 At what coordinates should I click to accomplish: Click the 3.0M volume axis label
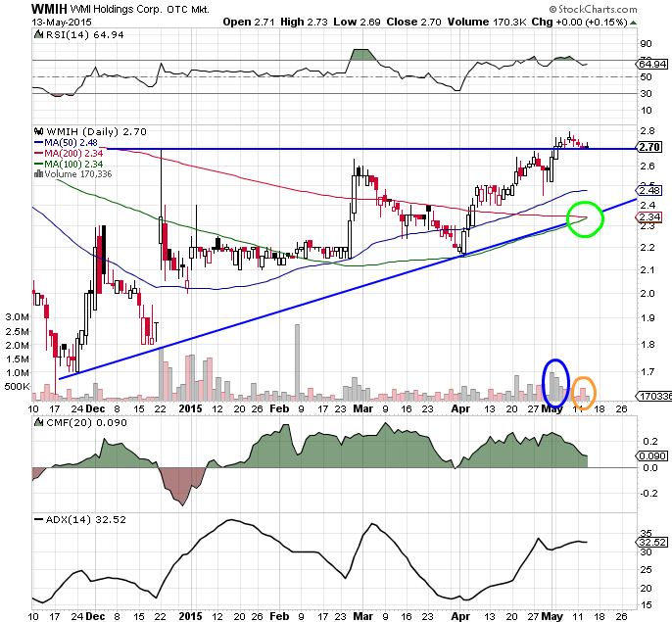(18, 317)
